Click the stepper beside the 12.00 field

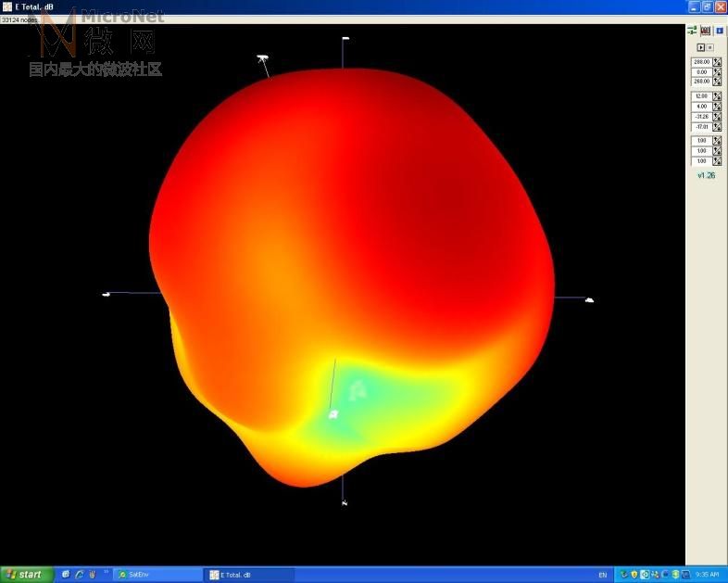pos(717,96)
